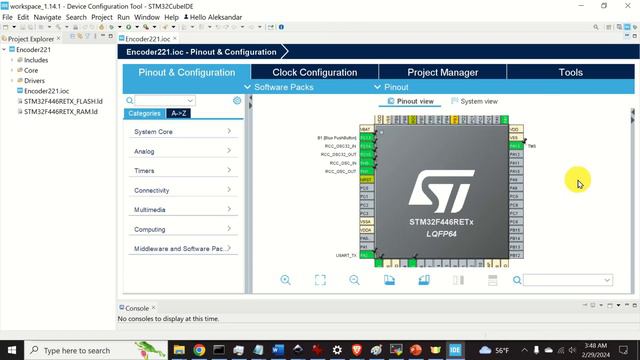Close the Console view tab
The image size is (640, 360).
(153, 308)
